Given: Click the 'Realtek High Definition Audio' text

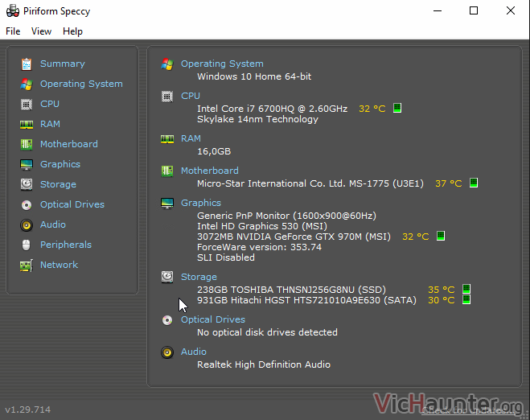Looking at the screenshot, I should tap(264, 364).
